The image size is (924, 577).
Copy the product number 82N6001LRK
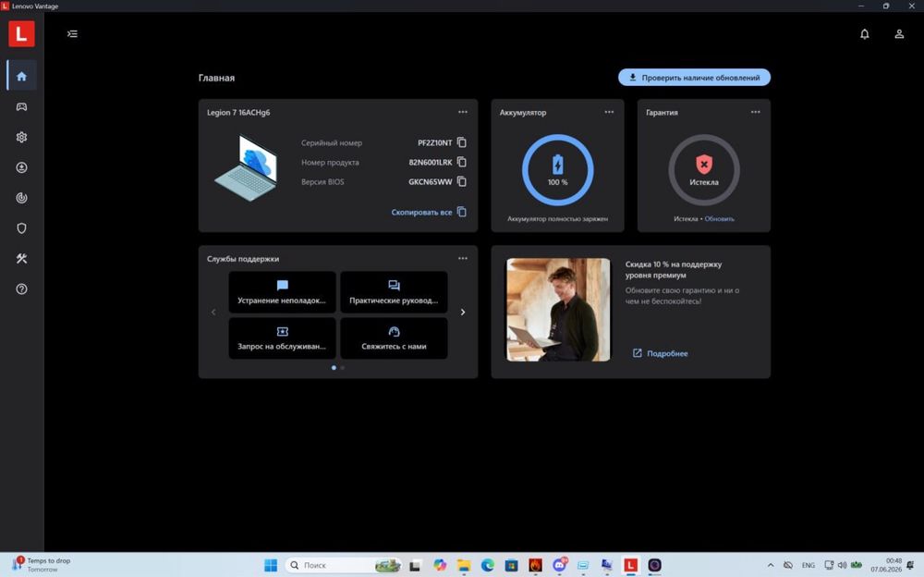(x=462, y=162)
